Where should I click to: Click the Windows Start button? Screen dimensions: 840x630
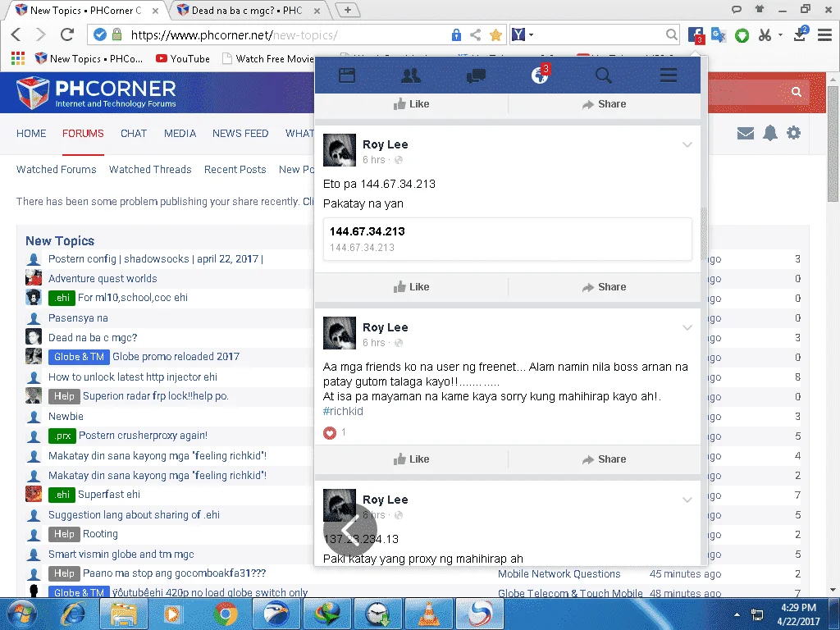coord(21,614)
